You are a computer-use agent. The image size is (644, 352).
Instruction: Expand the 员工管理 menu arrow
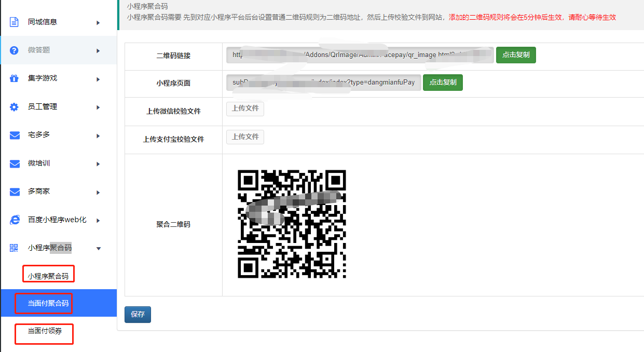point(98,107)
